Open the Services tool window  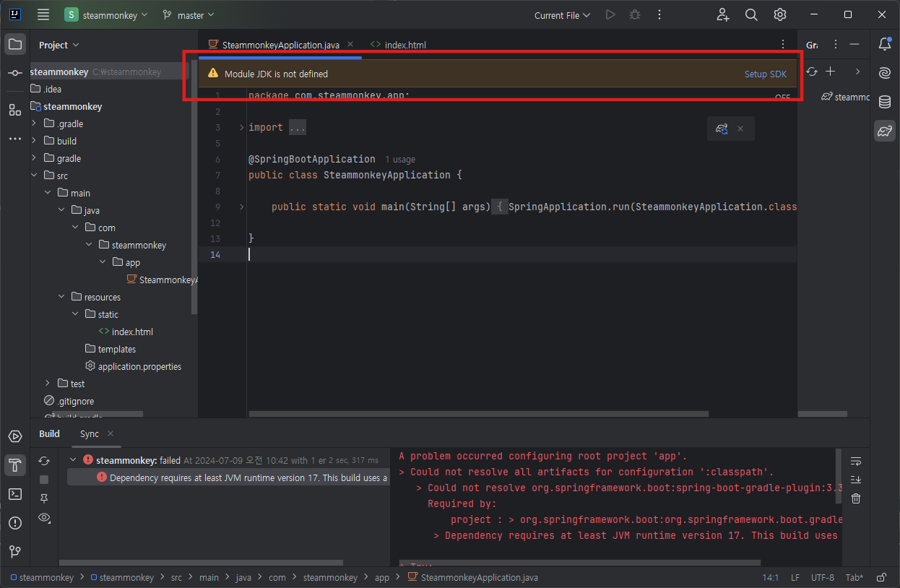[x=15, y=436]
